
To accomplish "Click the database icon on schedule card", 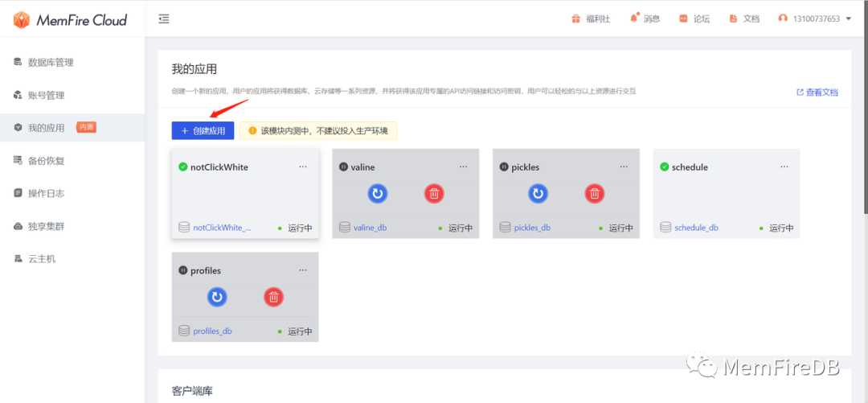I will click(x=665, y=228).
